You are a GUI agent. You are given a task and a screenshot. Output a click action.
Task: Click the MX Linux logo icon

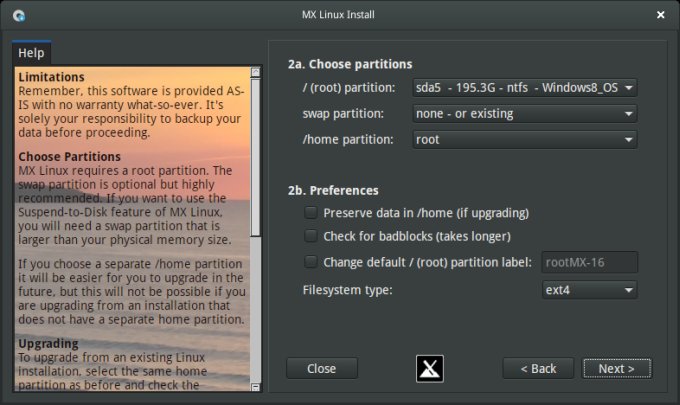click(x=429, y=369)
